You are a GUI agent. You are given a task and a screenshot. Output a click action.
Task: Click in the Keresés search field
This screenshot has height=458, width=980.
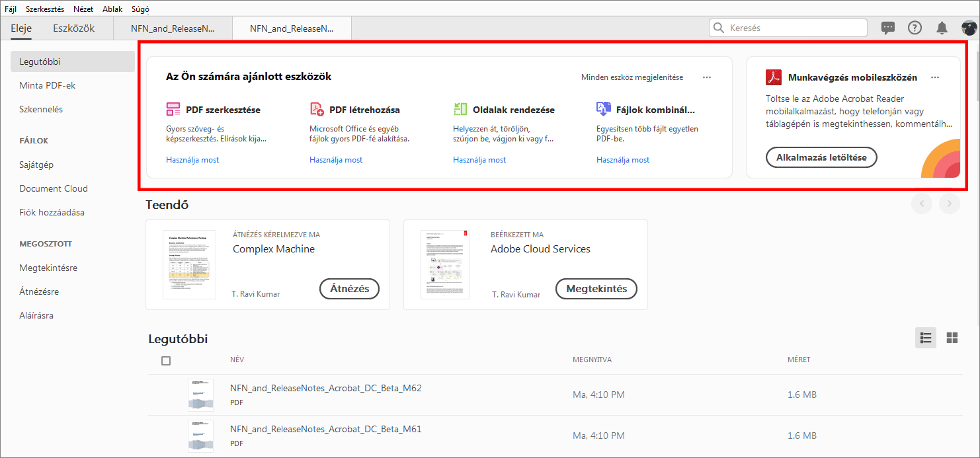click(x=788, y=28)
